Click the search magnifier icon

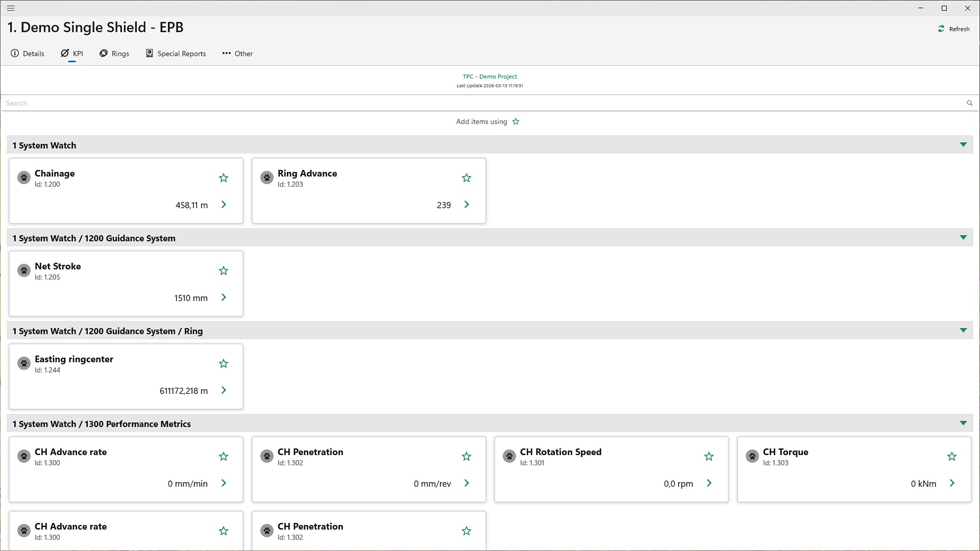(x=969, y=103)
